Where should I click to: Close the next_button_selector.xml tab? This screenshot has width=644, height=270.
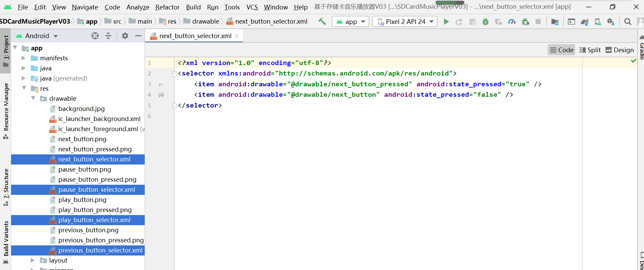click(x=237, y=36)
